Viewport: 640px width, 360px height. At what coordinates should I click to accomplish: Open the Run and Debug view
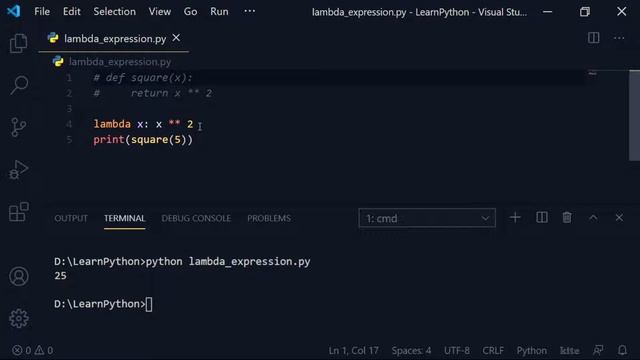point(19,170)
